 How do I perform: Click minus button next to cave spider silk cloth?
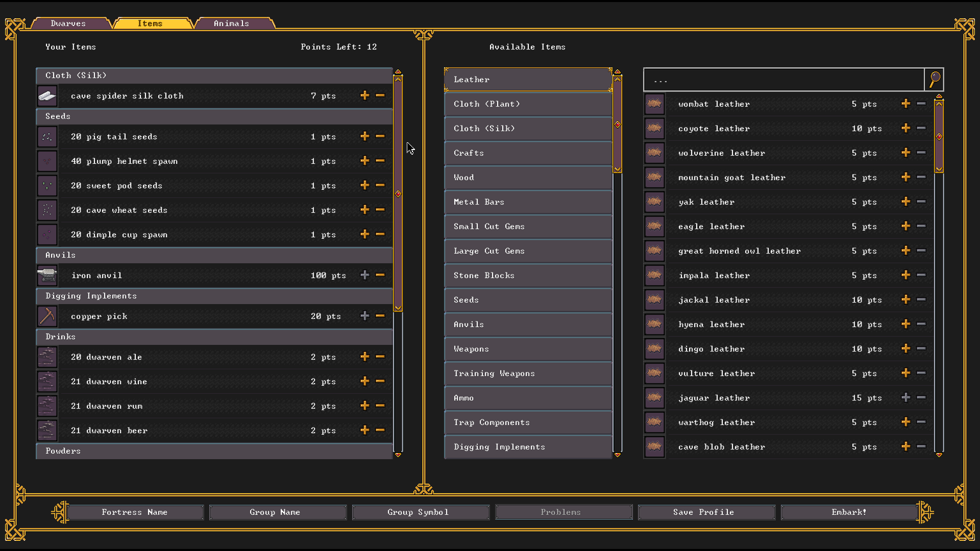(x=380, y=95)
